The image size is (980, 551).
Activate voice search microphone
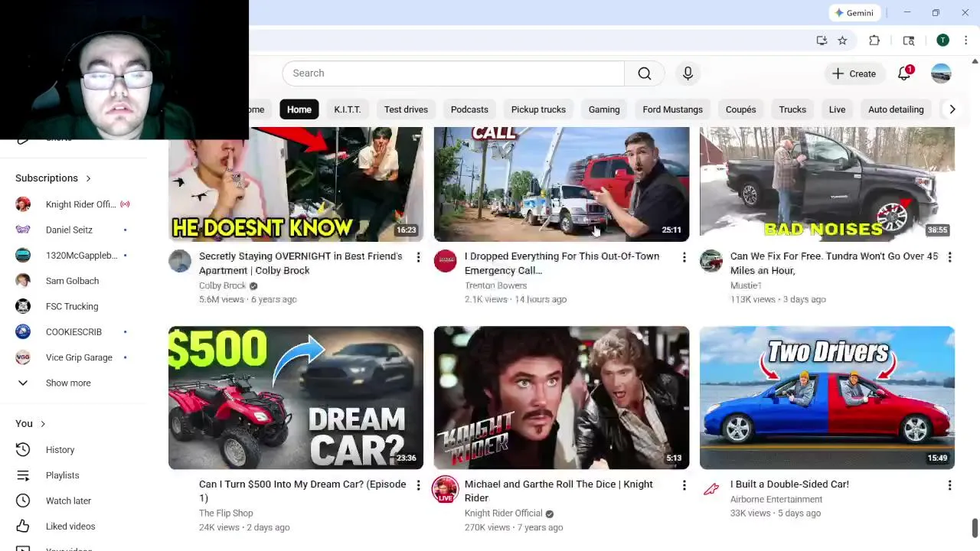[x=688, y=73]
